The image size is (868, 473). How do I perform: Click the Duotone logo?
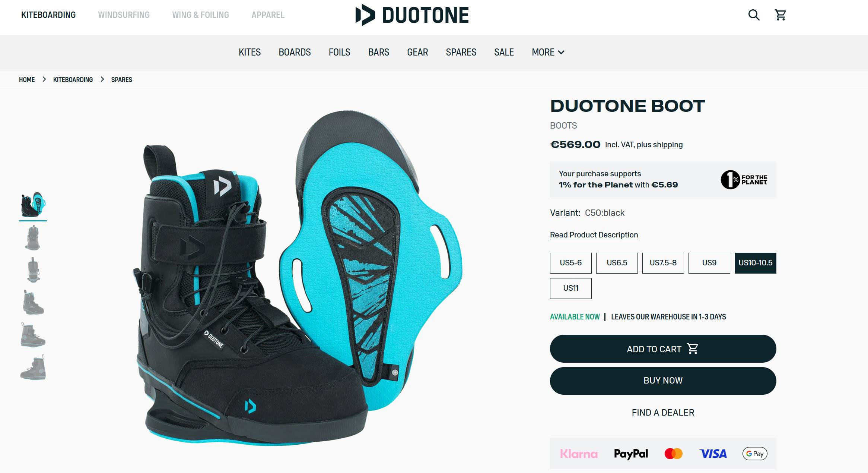coord(412,15)
